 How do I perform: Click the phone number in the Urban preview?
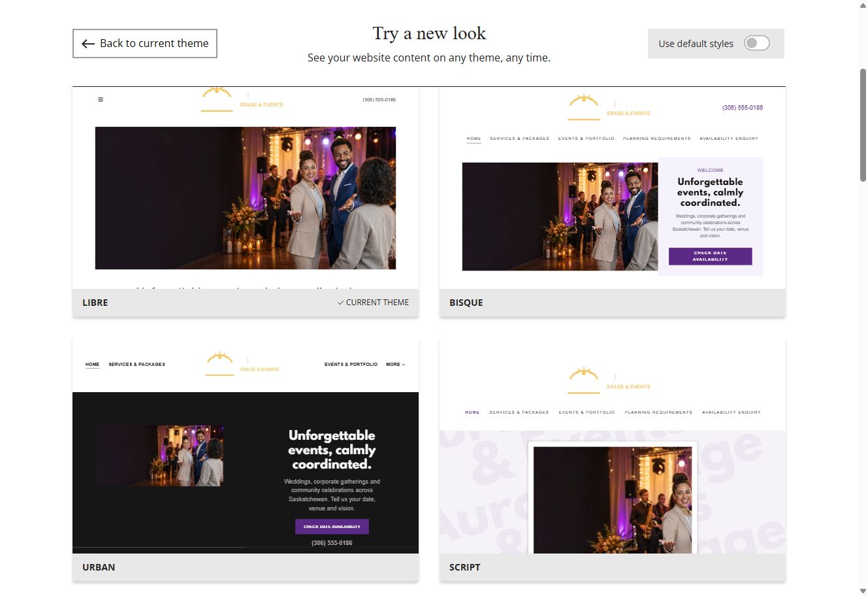(332, 543)
